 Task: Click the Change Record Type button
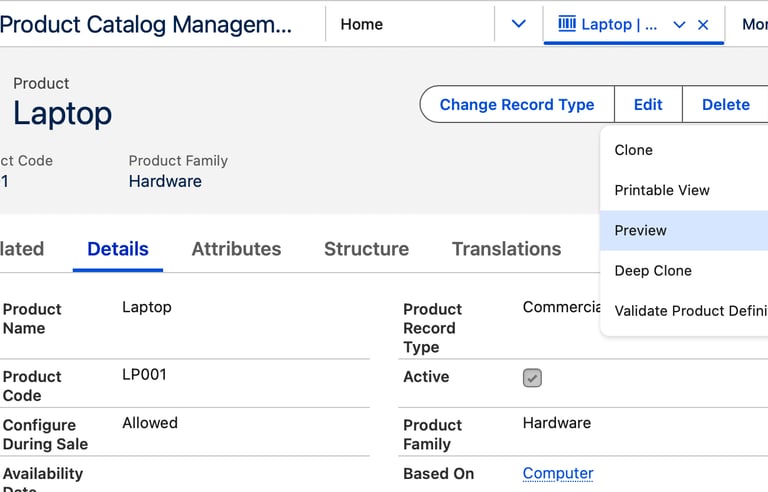516,104
